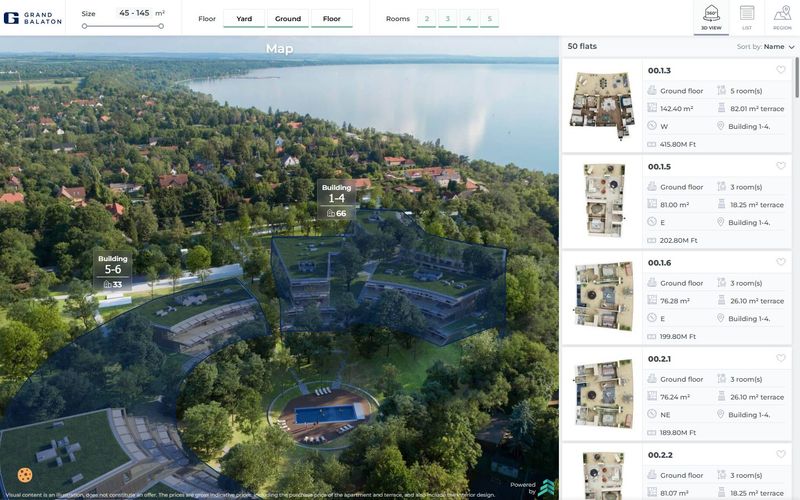
Task: Open flat title 00.2.1
Action: [x=659, y=359]
